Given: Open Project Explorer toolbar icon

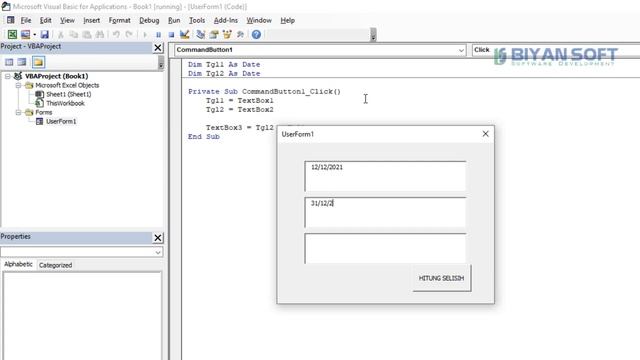Looking at the screenshot, I should point(200,35).
